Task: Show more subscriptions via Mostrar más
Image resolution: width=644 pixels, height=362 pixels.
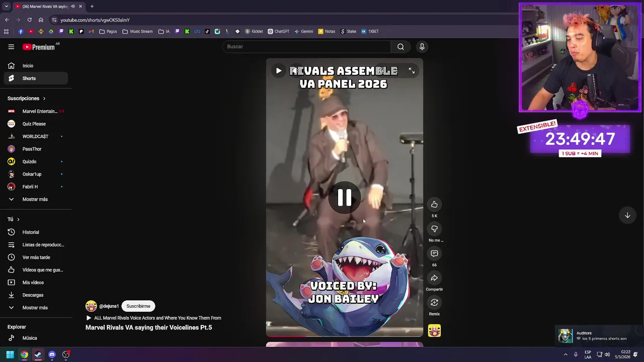Action: 36,200
